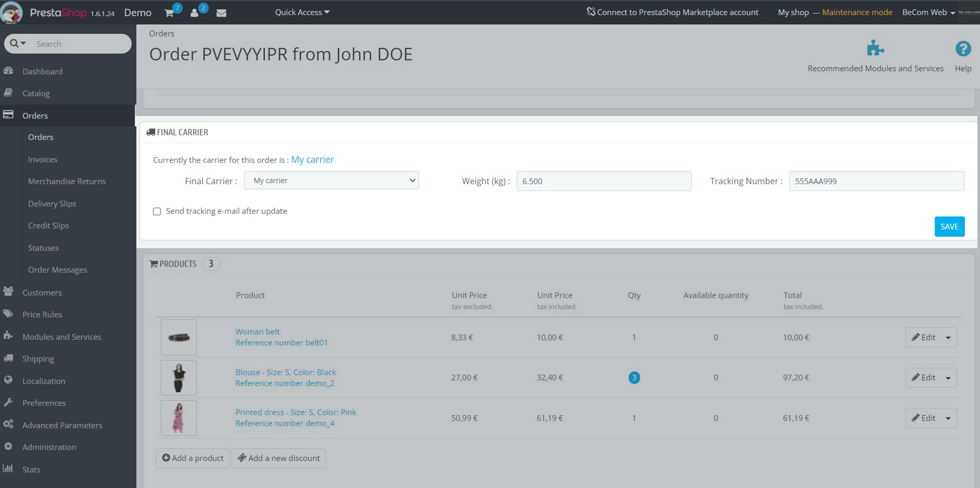Click the PrestaShop logo icon
The image size is (980, 488).
[12, 12]
